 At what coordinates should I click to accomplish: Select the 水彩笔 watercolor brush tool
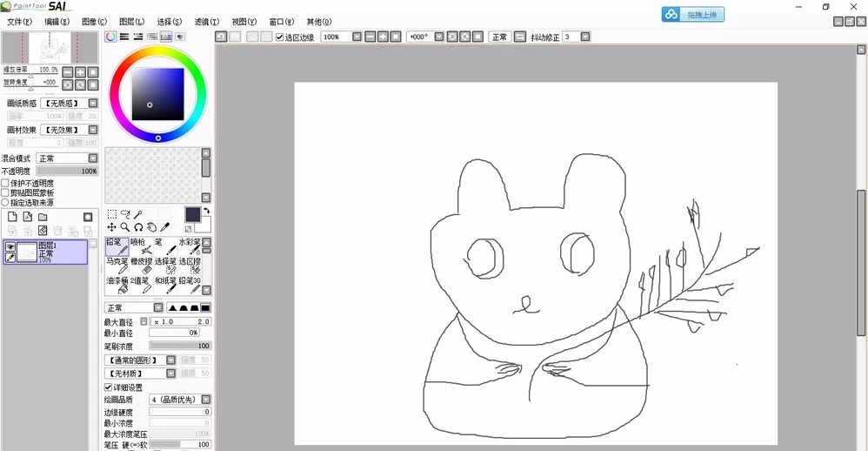coord(190,246)
